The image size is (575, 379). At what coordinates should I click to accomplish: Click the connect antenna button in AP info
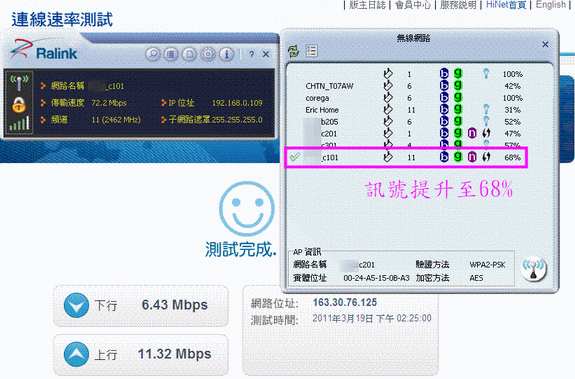click(x=534, y=269)
